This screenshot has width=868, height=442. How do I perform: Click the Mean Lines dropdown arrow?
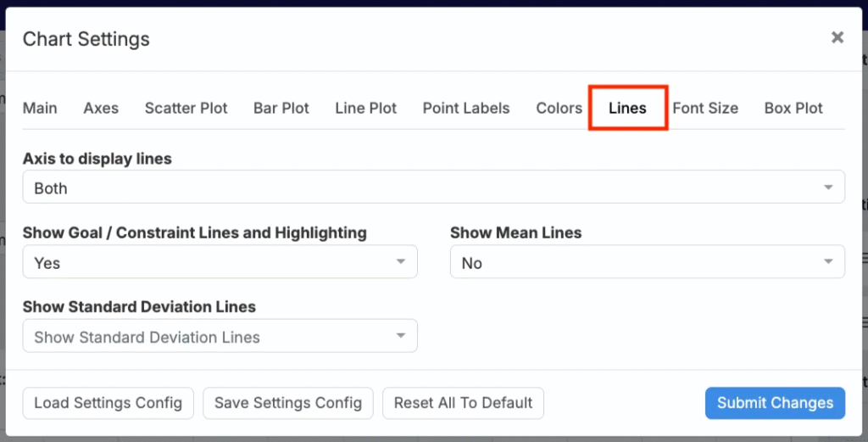(x=828, y=262)
